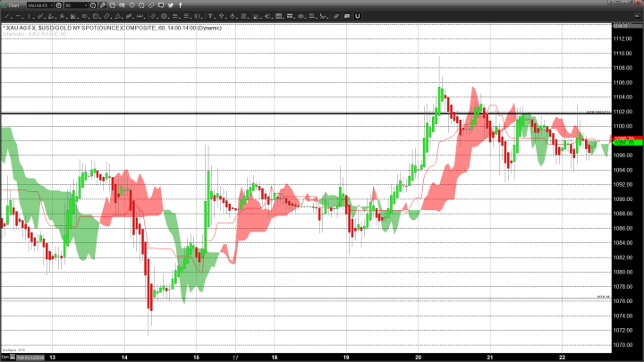Click the Twitter share icon

pos(171,5)
